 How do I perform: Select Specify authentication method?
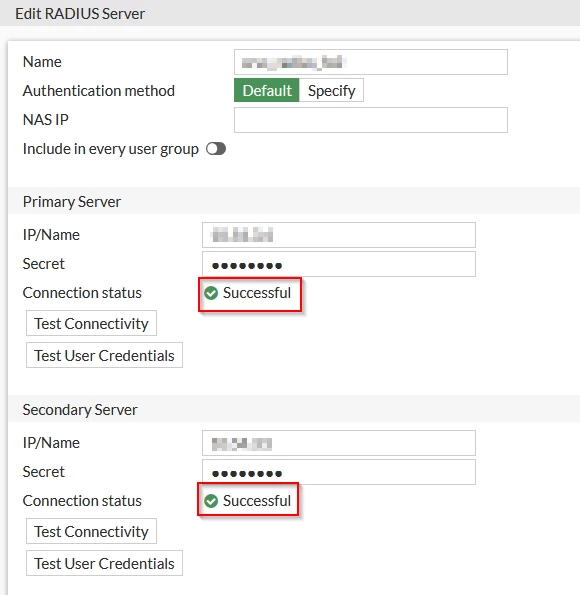[x=331, y=90]
